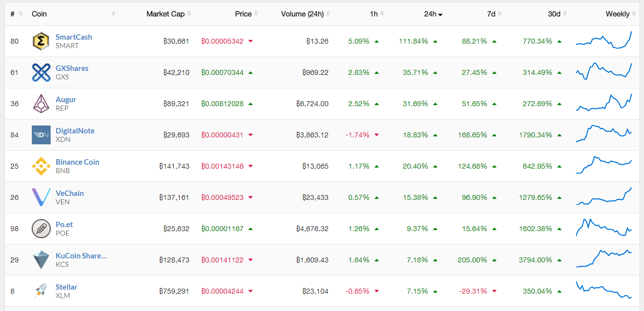Click GXShares 24h change 35.71%

[x=415, y=72]
